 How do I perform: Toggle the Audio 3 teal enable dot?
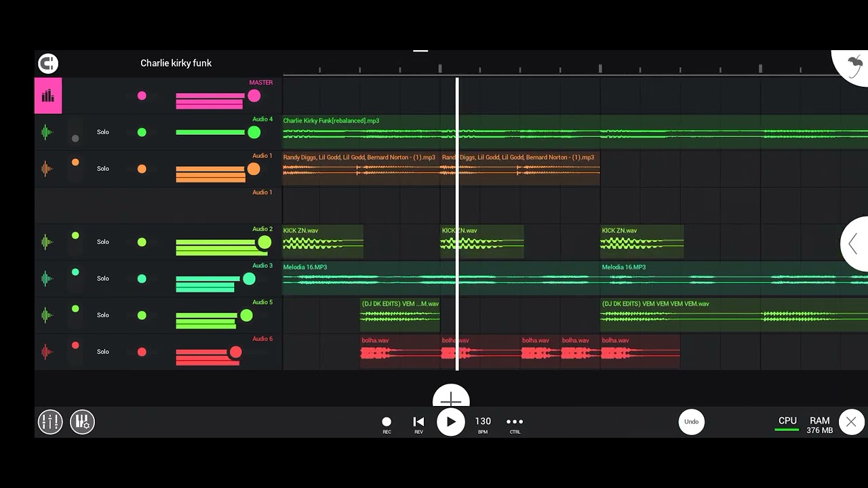coord(142,279)
